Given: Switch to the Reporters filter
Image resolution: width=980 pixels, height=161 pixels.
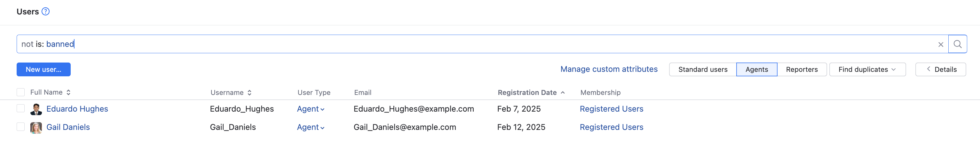Looking at the screenshot, I should click(x=802, y=70).
